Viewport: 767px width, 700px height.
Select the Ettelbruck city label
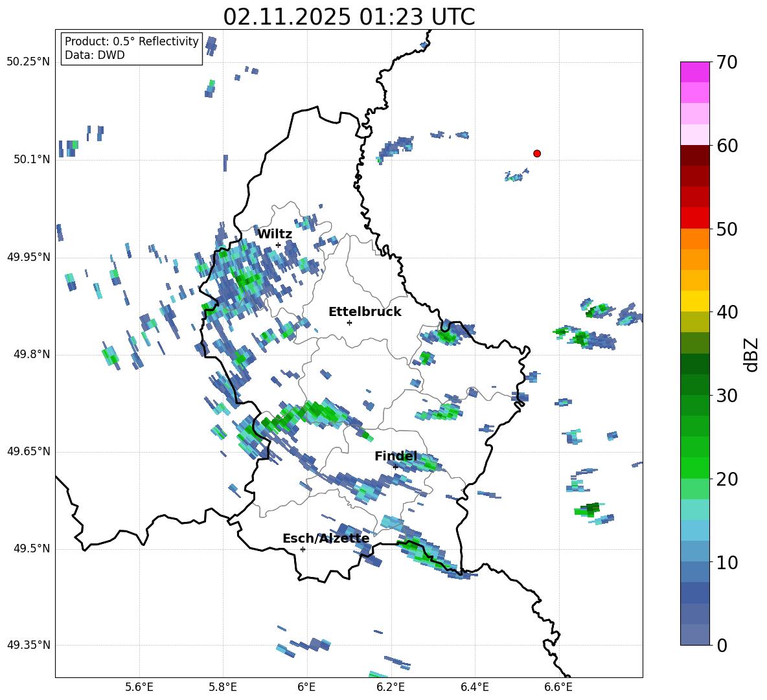[x=365, y=312]
